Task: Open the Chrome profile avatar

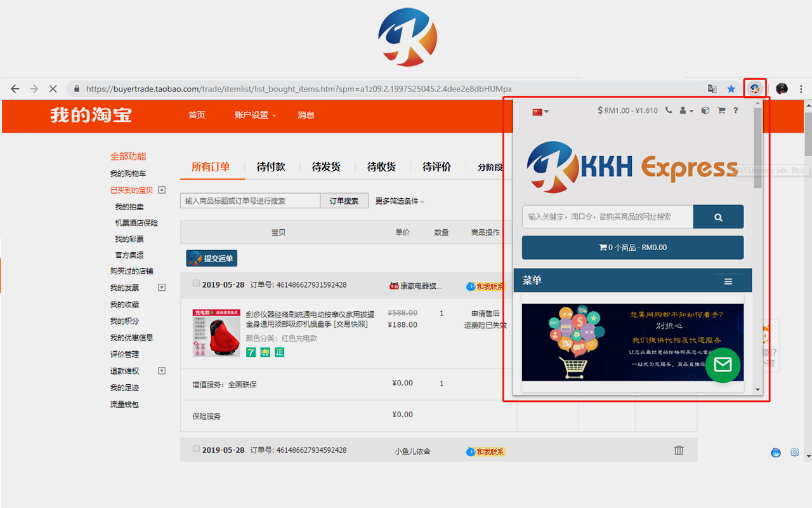Action: (782, 89)
